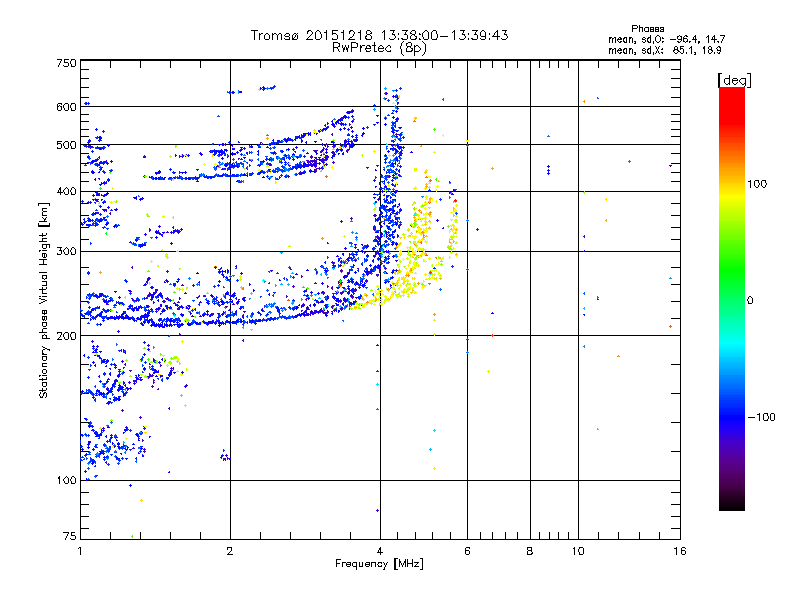This screenshot has height=600, width=800.
Task: Click the 'Phases' heading in the statistics block
Action: pyautogui.click(x=647, y=29)
